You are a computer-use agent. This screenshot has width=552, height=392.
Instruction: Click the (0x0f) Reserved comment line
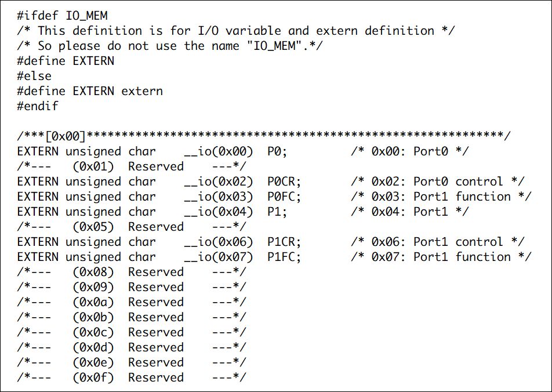[x=131, y=378]
